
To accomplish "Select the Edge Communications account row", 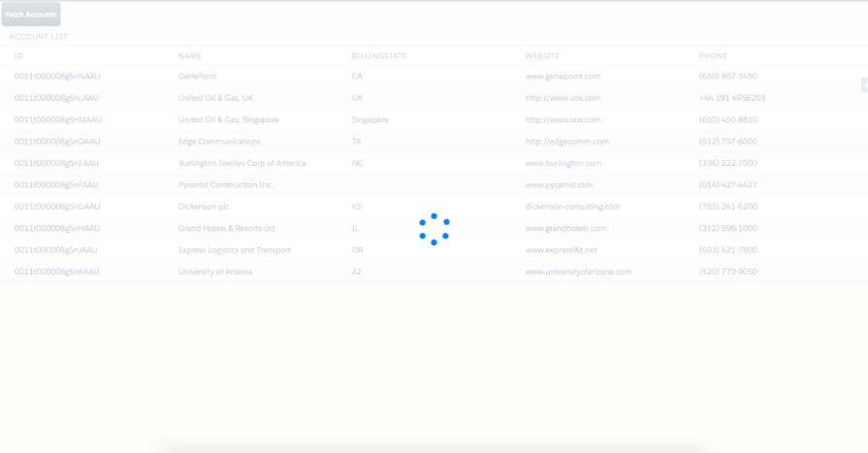I will pyautogui.click(x=219, y=142).
